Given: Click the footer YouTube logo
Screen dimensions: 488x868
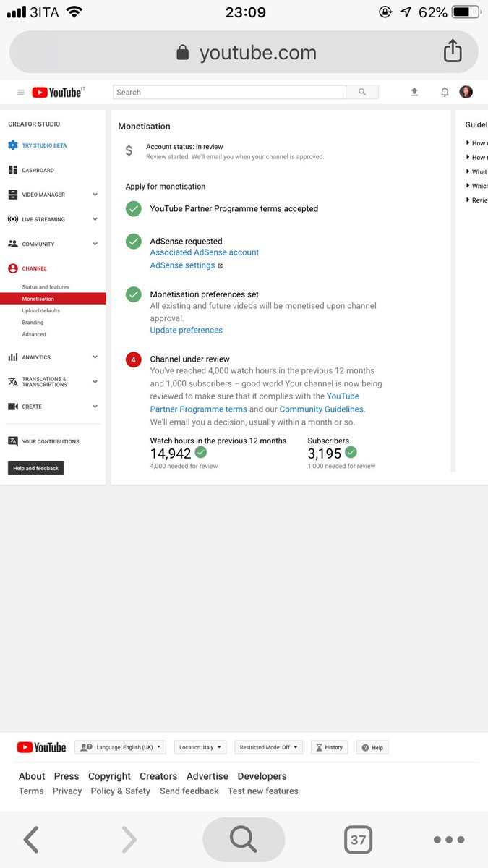Looking at the screenshot, I should 42,747.
